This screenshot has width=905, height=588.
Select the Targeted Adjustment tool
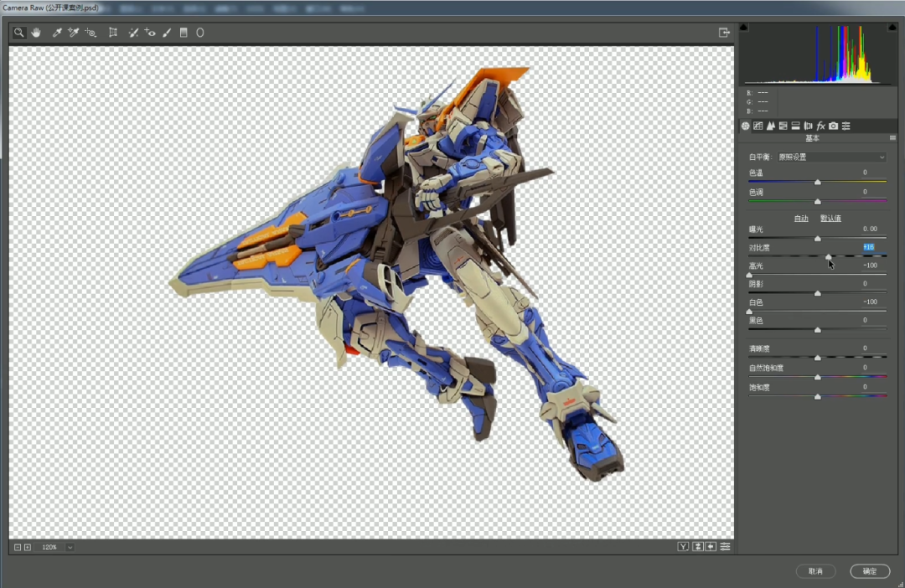click(x=90, y=33)
